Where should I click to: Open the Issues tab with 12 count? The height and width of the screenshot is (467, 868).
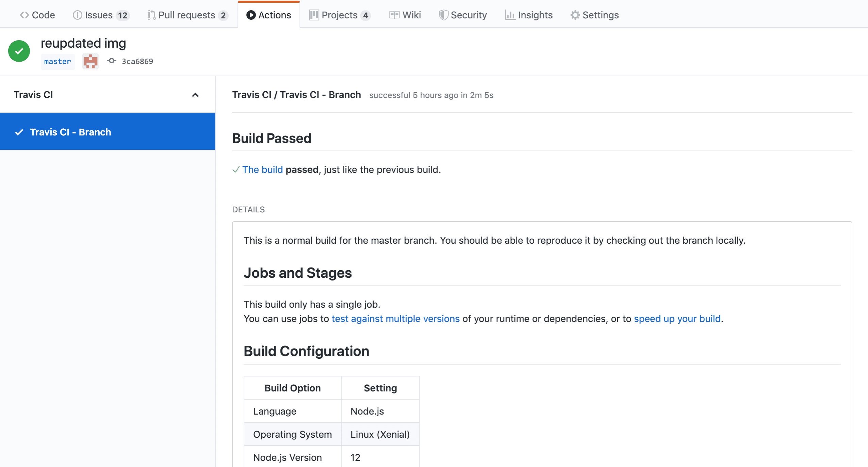pos(101,15)
